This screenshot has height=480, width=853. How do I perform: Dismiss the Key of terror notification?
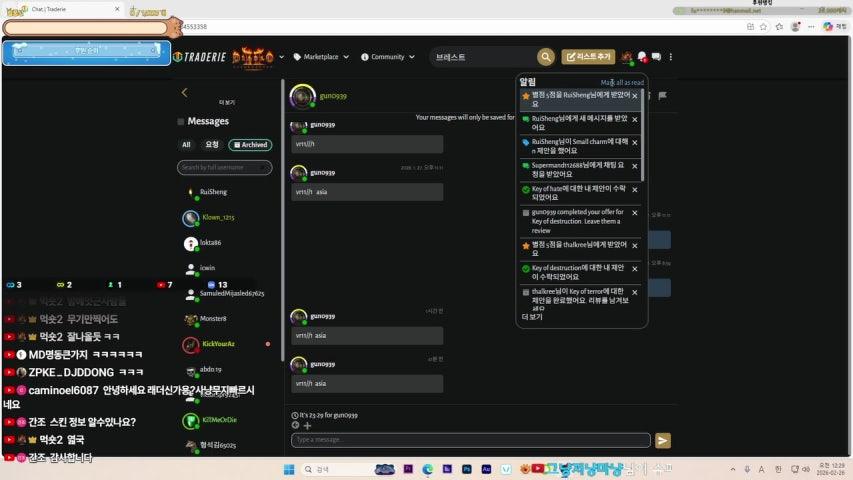click(x=635, y=292)
